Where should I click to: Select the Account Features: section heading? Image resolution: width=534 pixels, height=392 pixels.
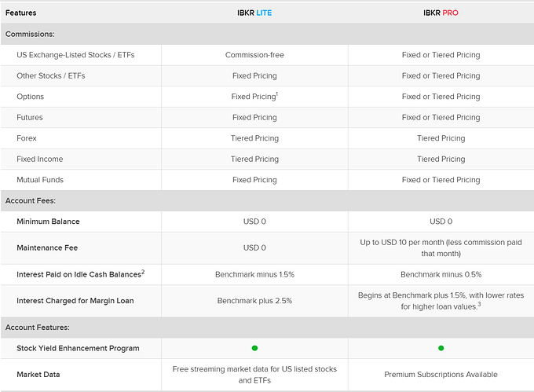point(38,328)
